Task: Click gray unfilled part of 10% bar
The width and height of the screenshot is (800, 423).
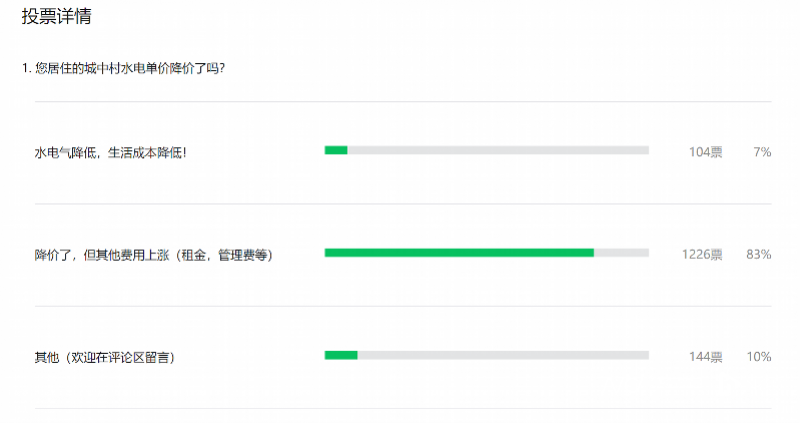Action: coord(503,355)
